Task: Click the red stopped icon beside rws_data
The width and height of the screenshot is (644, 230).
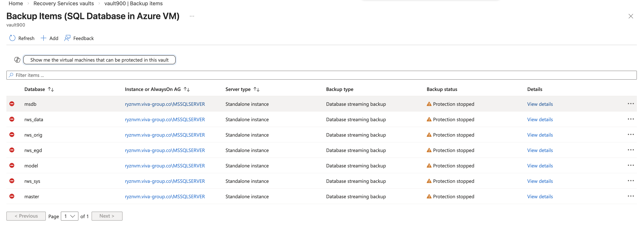Action: pyautogui.click(x=12, y=119)
